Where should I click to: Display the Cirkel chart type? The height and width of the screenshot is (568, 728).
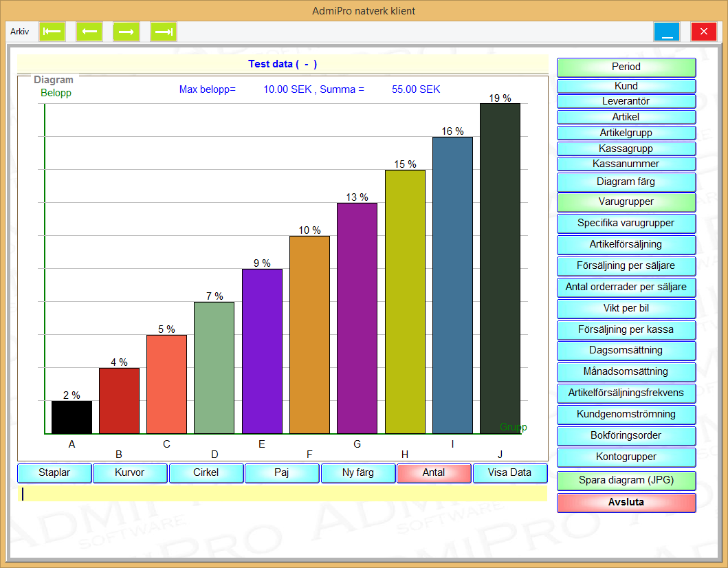[206, 473]
